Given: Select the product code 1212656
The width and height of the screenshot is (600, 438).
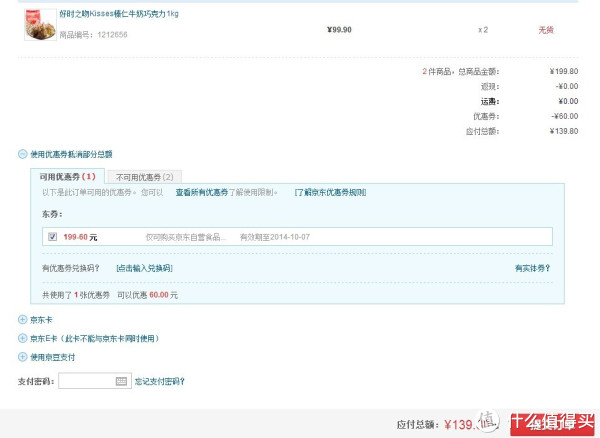Looking at the screenshot, I should coord(112,35).
